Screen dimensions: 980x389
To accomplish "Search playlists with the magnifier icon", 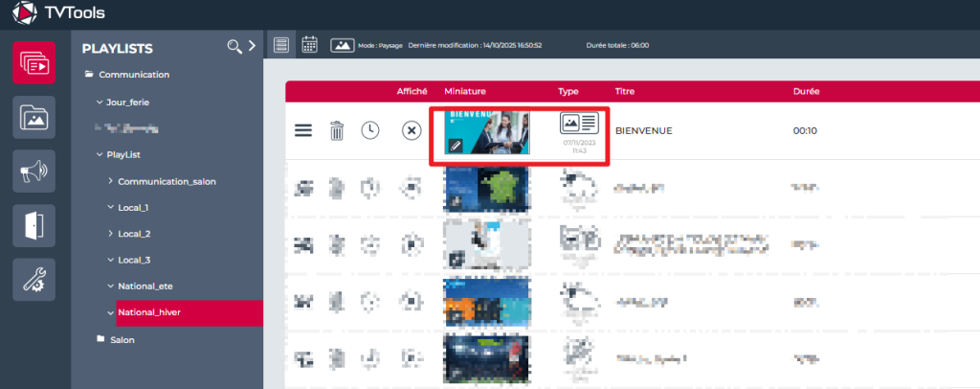I will pyautogui.click(x=234, y=47).
